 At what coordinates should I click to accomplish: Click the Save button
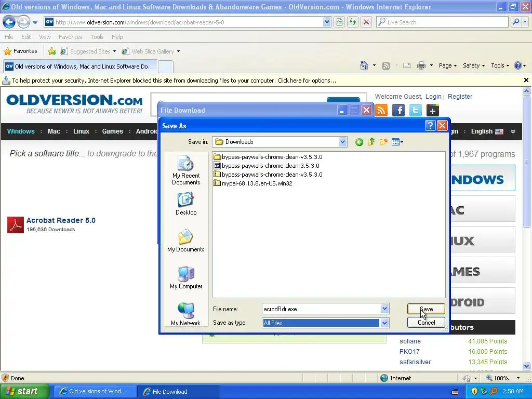coord(426,309)
